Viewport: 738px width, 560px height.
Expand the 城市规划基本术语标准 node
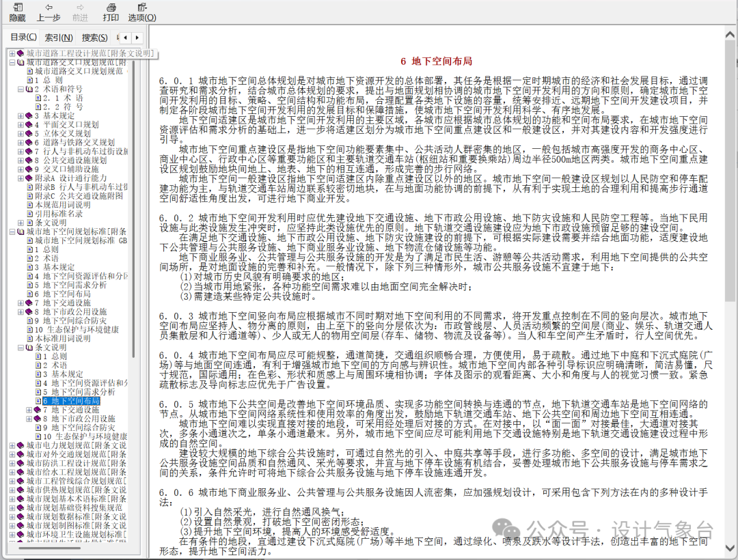pyautogui.click(x=12, y=499)
